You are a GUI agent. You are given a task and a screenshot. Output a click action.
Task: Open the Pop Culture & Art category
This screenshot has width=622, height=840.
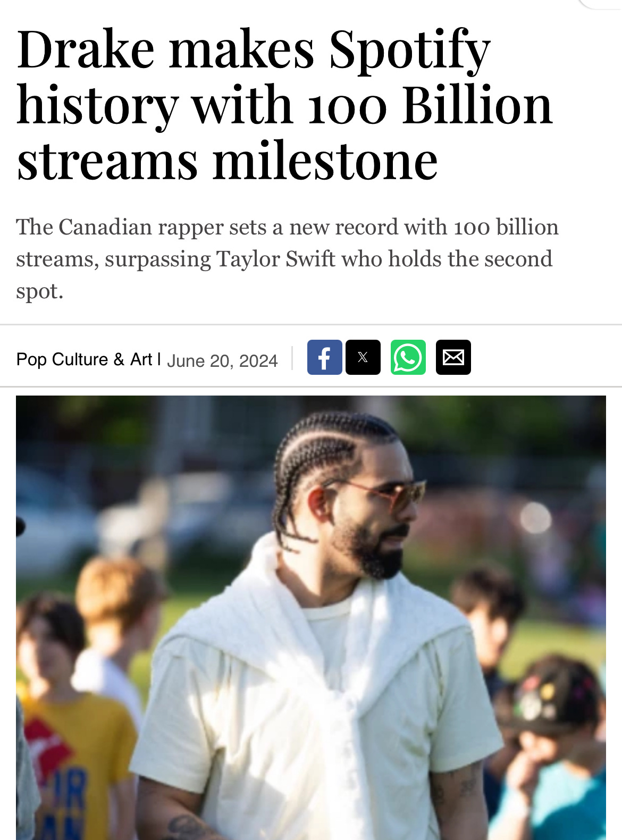coord(84,359)
